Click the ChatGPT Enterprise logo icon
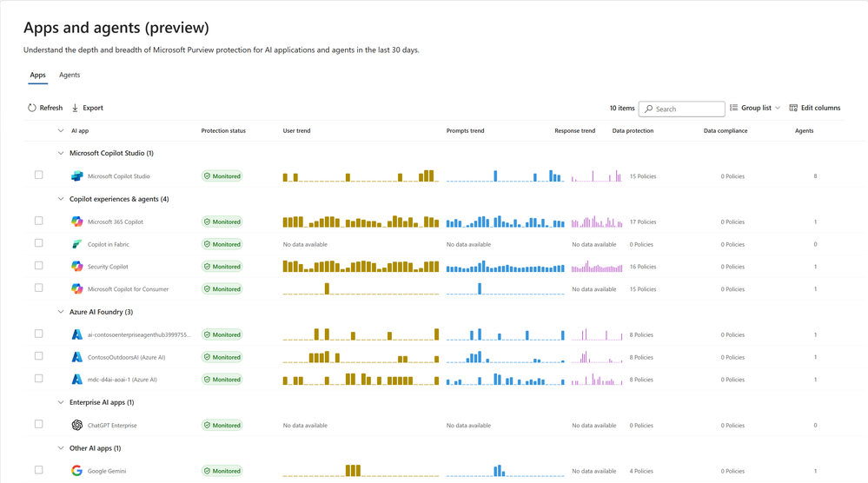The height and width of the screenshot is (483, 868). 77,426
